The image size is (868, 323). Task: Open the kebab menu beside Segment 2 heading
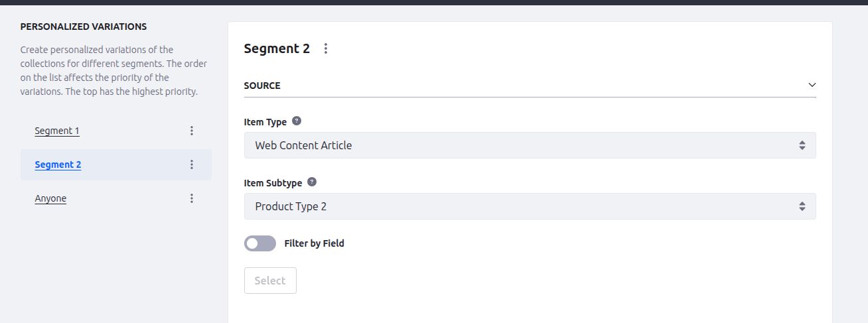(x=325, y=48)
